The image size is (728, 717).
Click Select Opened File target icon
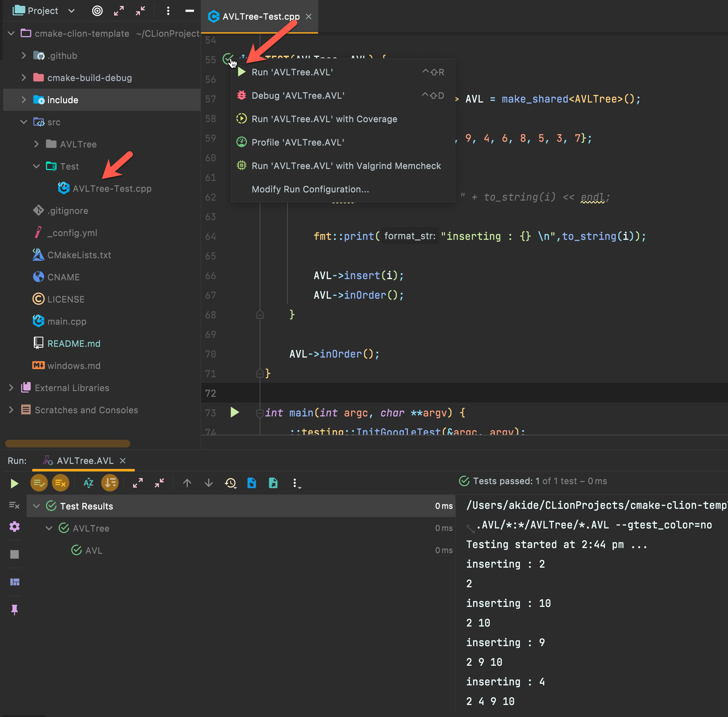pyautogui.click(x=97, y=11)
